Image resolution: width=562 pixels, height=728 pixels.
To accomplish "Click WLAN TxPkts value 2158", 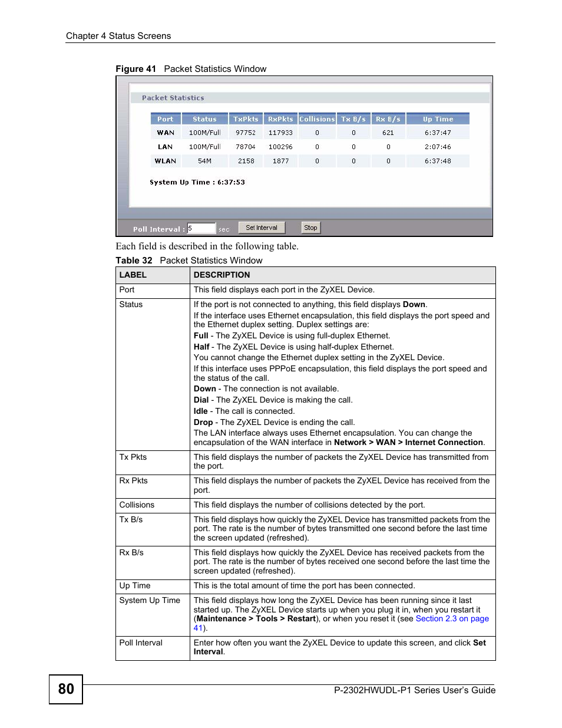I will pos(246,162).
